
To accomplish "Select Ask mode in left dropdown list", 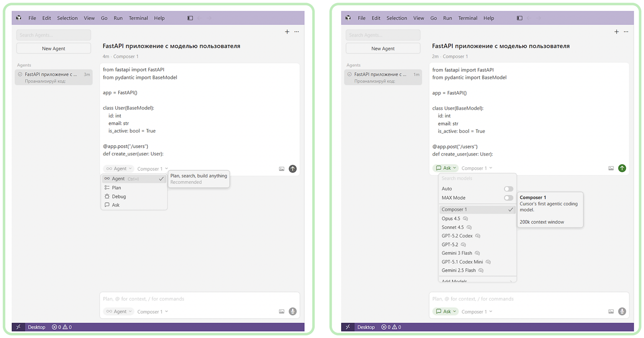I will 134,205.
